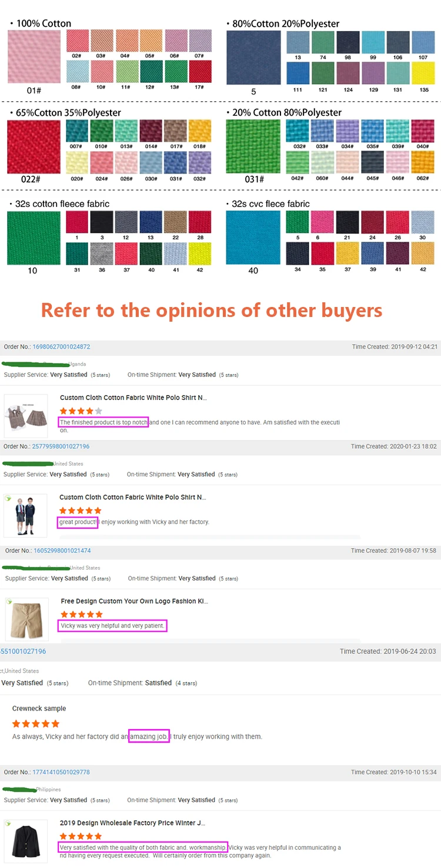Image resolution: width=441 pixels, height=868 pixels.
Task: Select the large green 031# swatch
Action: [x=253, y=146]
